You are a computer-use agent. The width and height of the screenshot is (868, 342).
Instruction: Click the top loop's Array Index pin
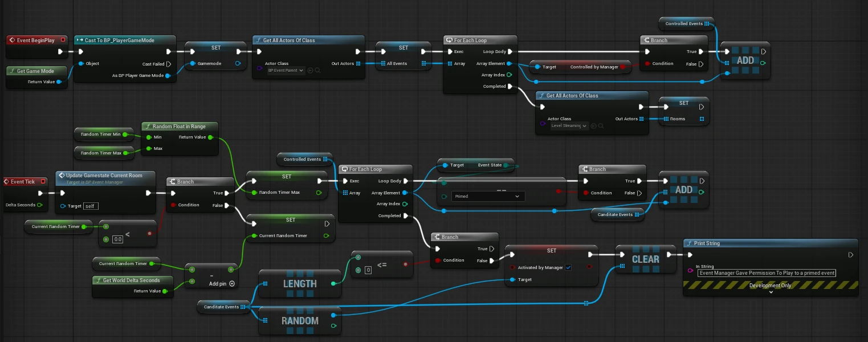point(509,75)
